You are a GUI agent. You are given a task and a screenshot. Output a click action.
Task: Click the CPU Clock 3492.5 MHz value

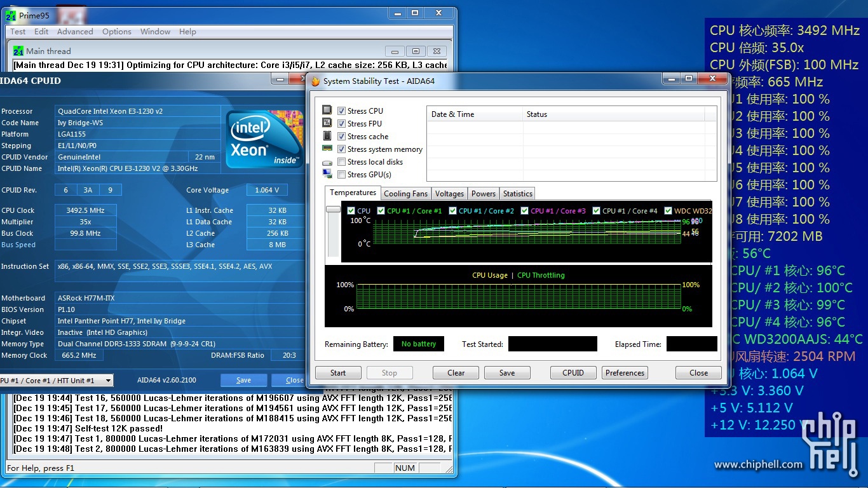[85, 210]
